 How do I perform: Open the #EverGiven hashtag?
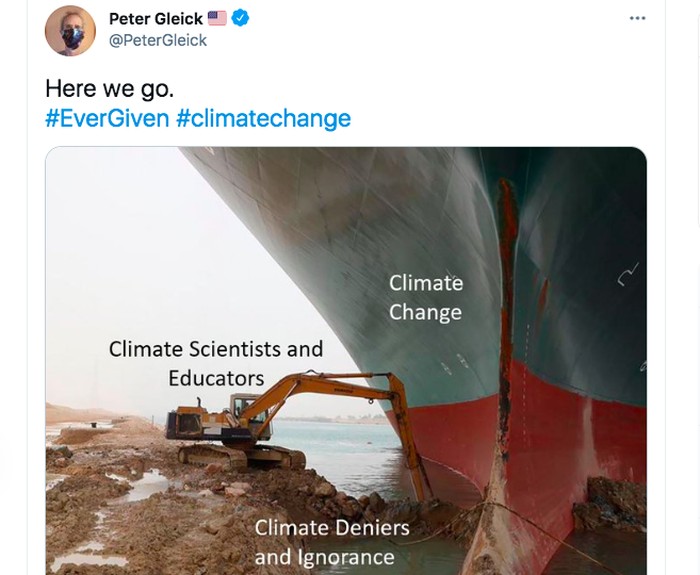(107, 118)
